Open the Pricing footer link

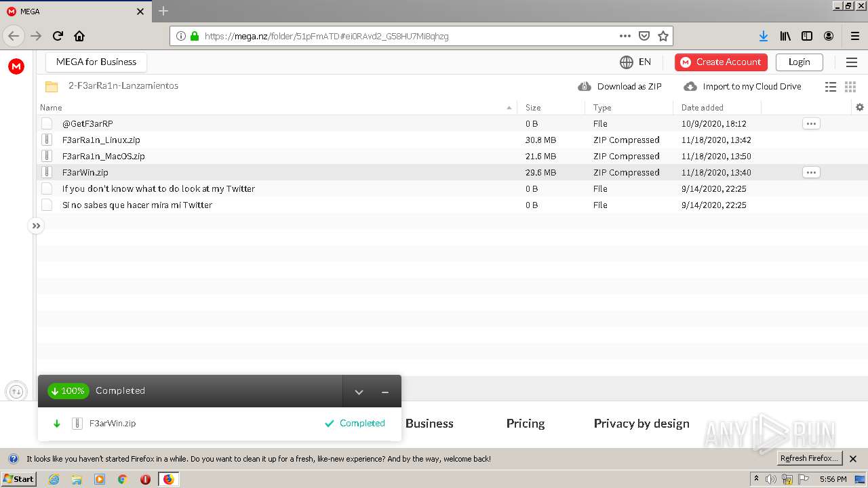point(526,423)
